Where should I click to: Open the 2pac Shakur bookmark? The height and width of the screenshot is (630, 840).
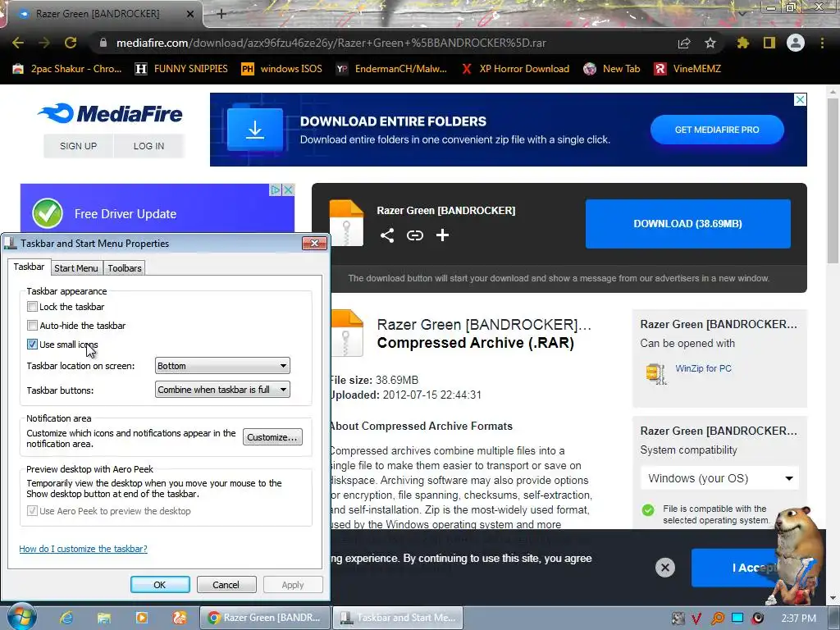[x=67, y=69]
